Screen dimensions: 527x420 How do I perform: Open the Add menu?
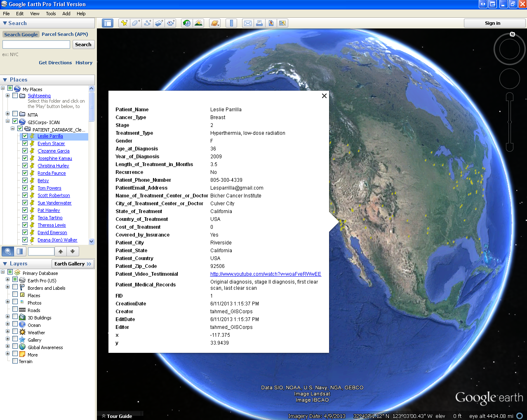point(66,14)
